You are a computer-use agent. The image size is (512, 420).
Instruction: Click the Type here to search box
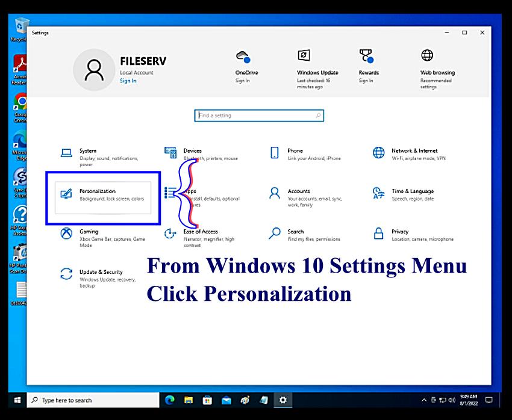(x=93, y=400)
